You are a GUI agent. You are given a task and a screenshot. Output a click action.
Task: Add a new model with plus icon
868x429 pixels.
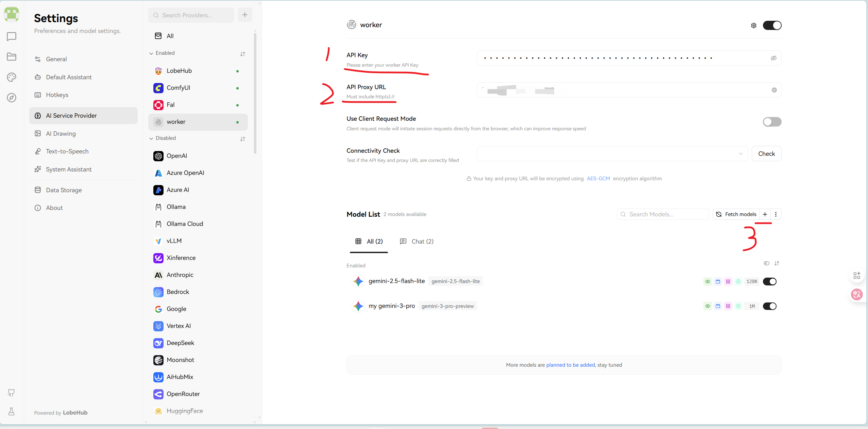pos(765,214)
